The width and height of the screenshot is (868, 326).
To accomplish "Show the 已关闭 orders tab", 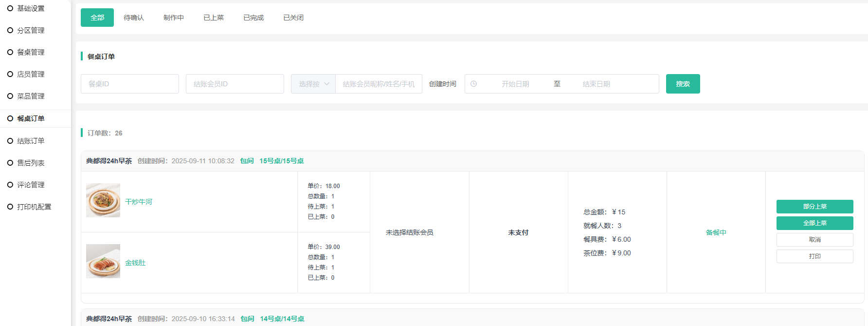I will coord(293,18).
